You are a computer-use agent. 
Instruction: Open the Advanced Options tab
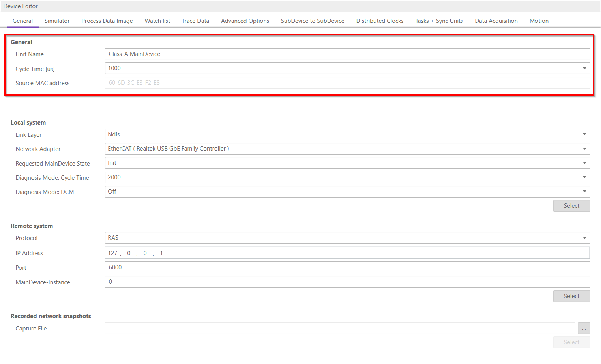click(x=245, y=21)
